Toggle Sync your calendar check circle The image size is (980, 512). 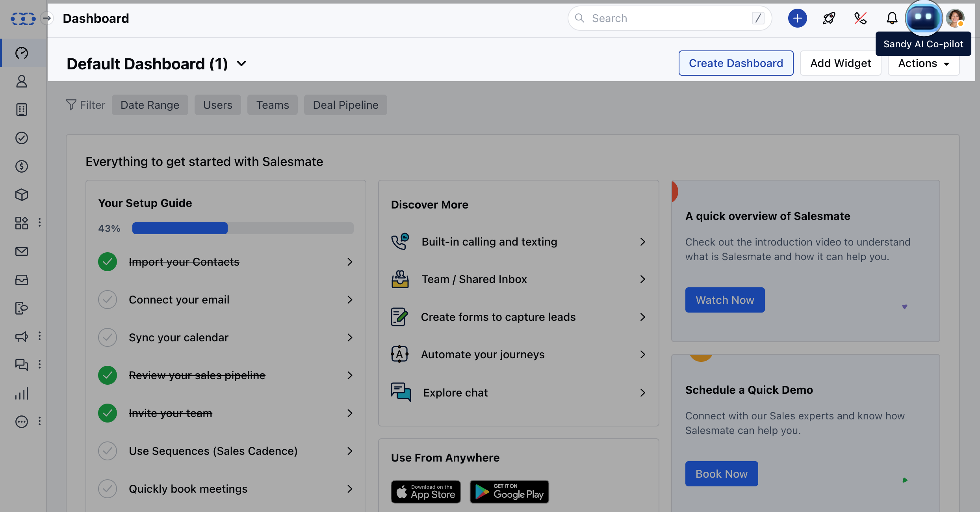pos(108,337)
